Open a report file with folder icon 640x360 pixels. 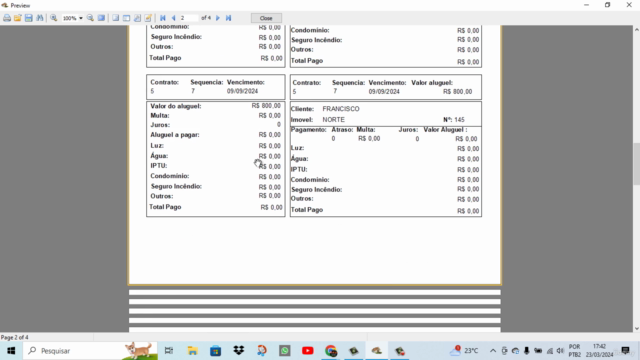click(18, 18)
